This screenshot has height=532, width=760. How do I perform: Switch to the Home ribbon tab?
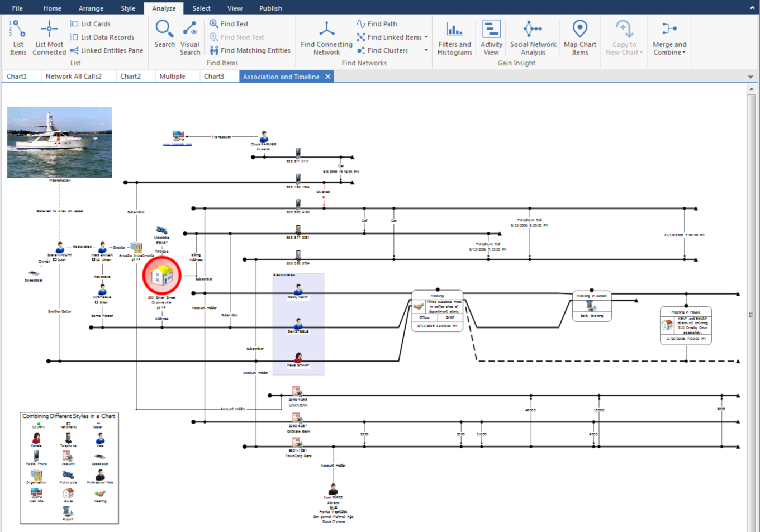pyautogui.click(x=53, y=8)
